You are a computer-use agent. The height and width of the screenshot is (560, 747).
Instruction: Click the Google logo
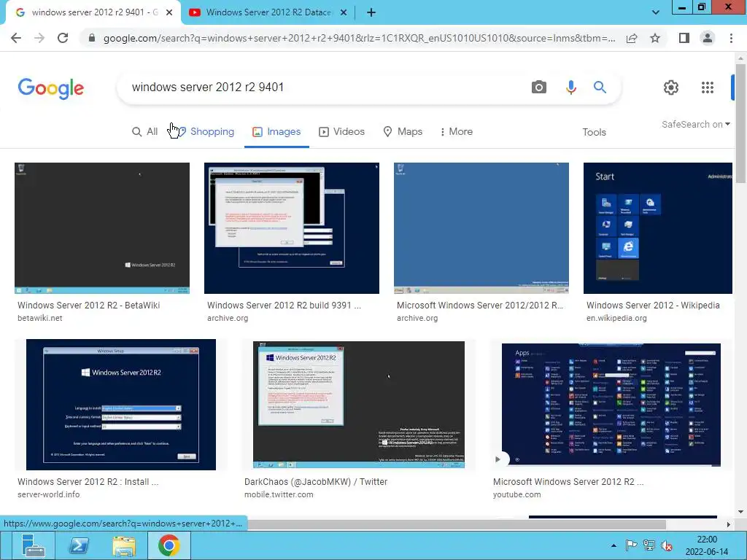pyautogui.click(x=51, y=88)
